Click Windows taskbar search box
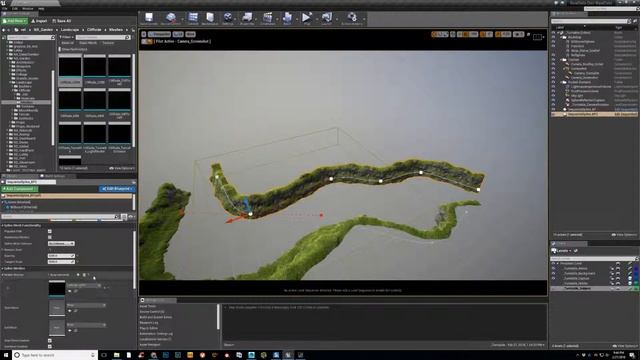Screen dimensions: 640x360 (x=55, y=355)
